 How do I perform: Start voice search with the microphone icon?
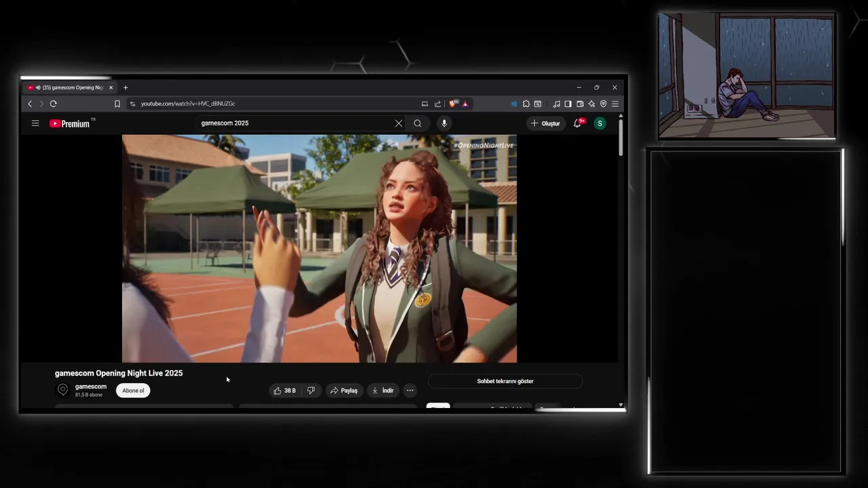[444, 123]
